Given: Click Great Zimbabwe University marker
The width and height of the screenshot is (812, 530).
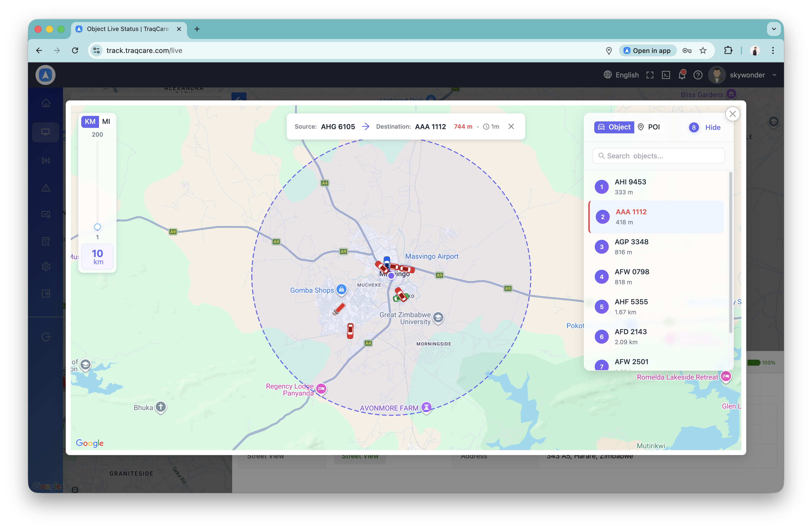Looking at the screenshot, I should point(438,318).
